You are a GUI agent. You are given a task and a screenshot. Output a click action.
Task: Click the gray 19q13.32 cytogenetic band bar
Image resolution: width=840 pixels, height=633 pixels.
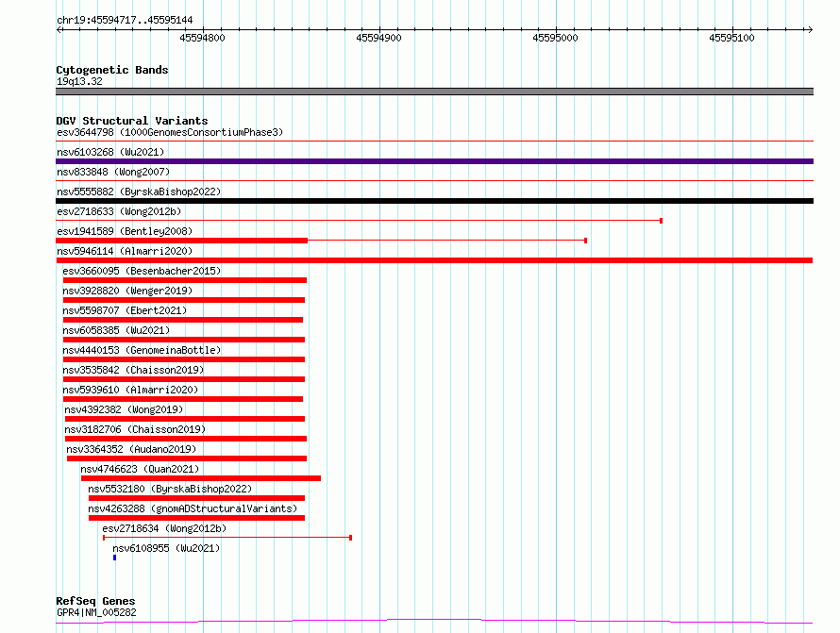point(434,92)
